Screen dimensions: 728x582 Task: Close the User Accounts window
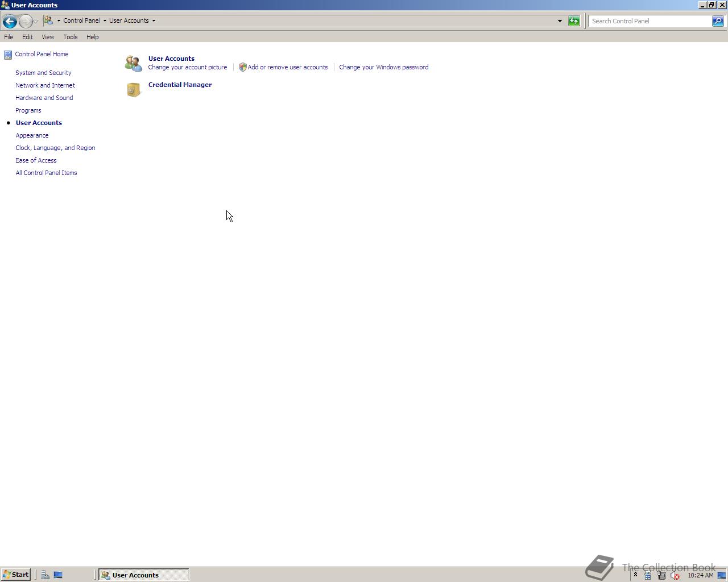[722, 5]
